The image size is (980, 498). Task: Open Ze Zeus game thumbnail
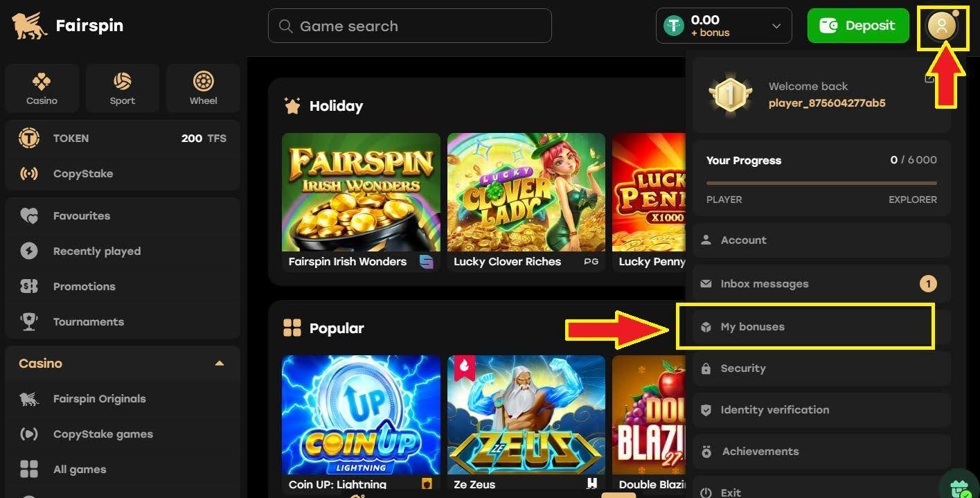coord(526,414)
